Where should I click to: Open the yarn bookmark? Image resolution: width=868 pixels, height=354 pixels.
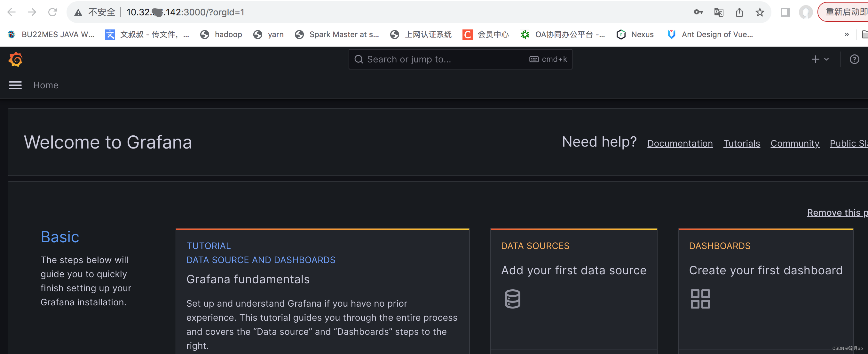268,34
